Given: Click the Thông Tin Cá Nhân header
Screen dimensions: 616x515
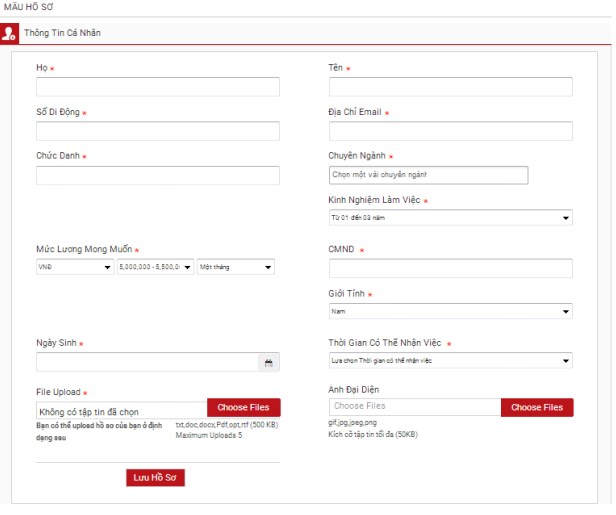Looking at the screenshot, I should (62, 33).
